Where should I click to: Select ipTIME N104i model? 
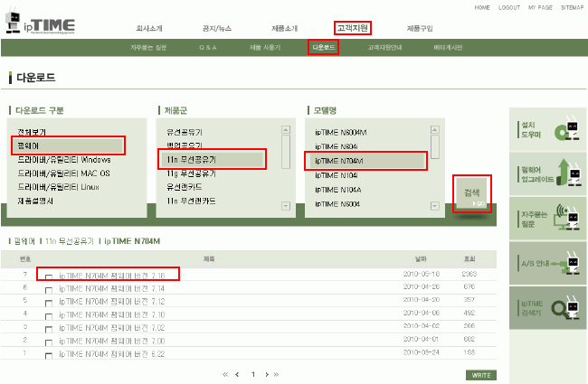pyautogui.click(x=337, y=175)
